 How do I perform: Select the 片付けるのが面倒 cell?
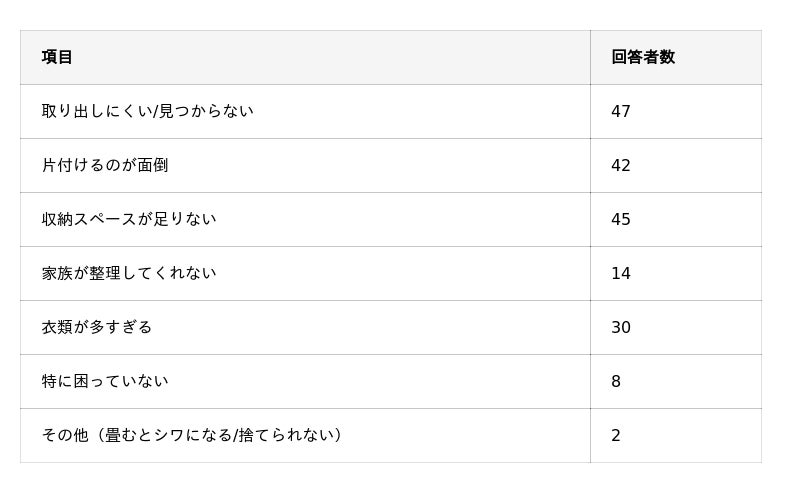click(305, 165)
